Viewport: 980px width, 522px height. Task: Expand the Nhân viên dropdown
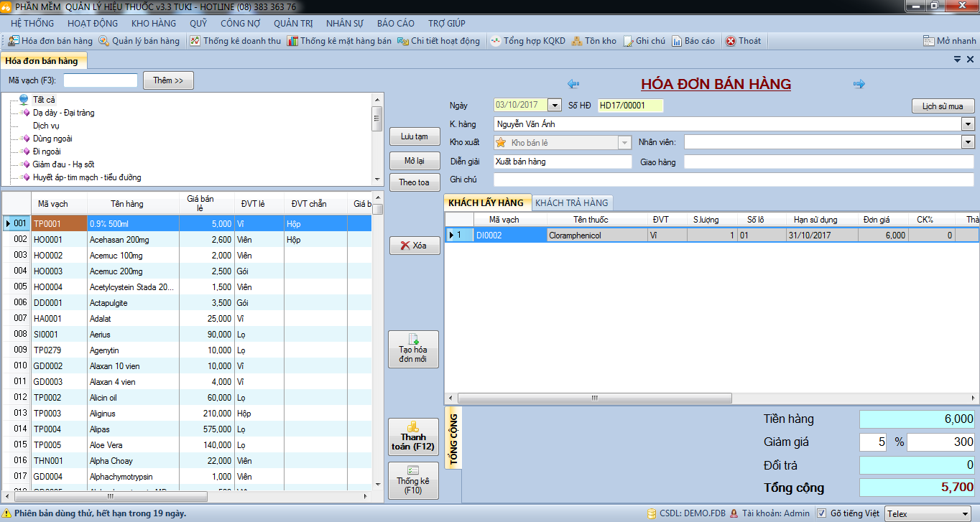pyautogui.click(x=968, y=142)
